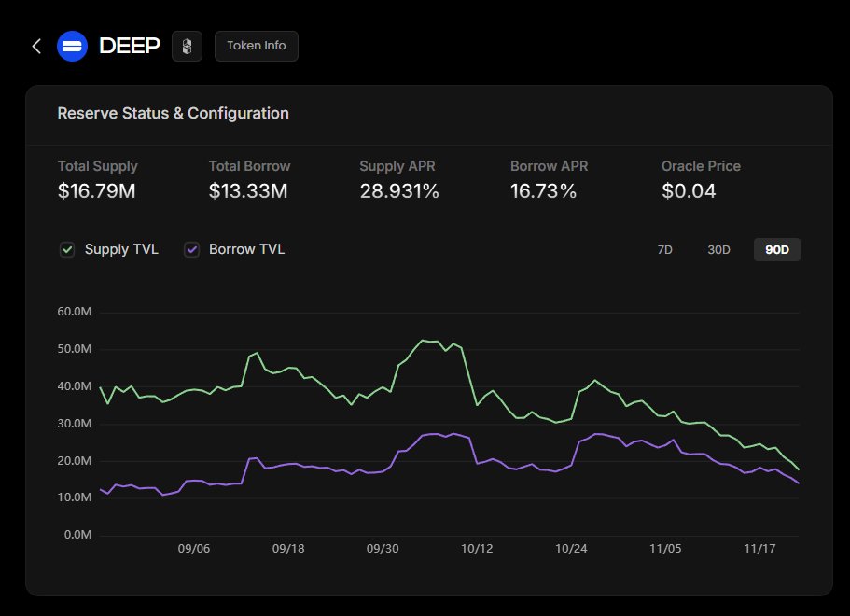Click the Borrow APR value 16.73%
Screen dimensions: 850x616
543,191
